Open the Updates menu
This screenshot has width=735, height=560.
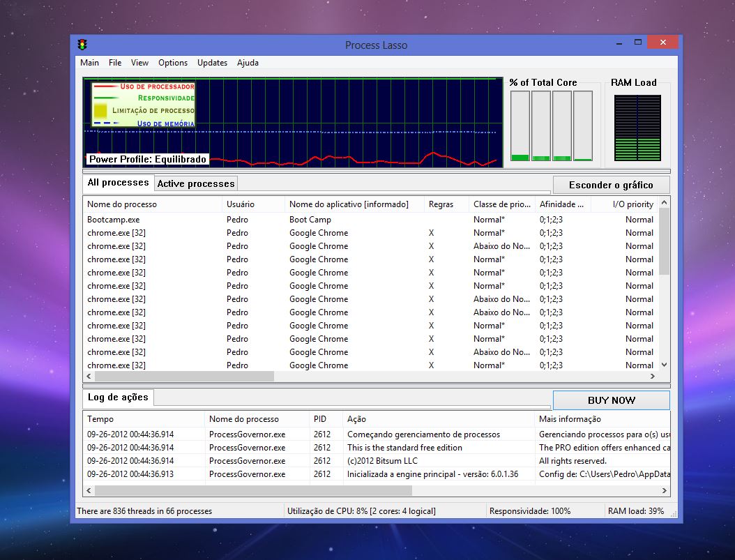212,63
